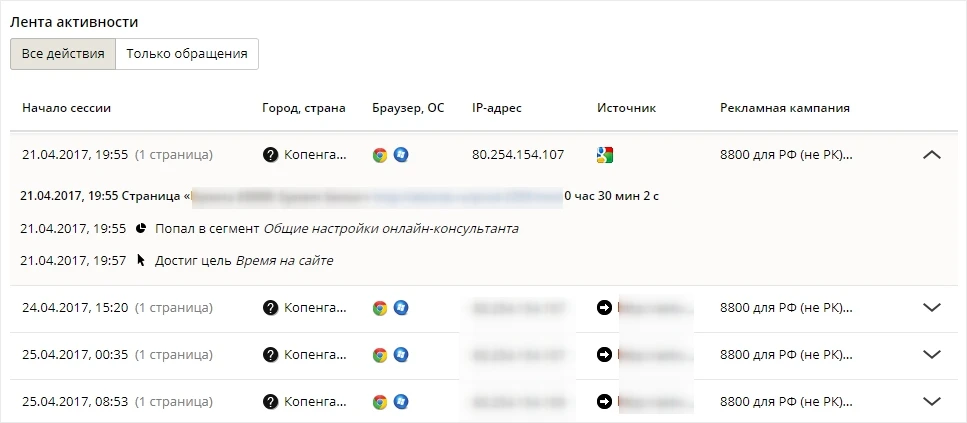Image resolution: width=967 pixels, height=423 pixels.
Task: Select the 'Все действия' tab
Action: [63, 54]
